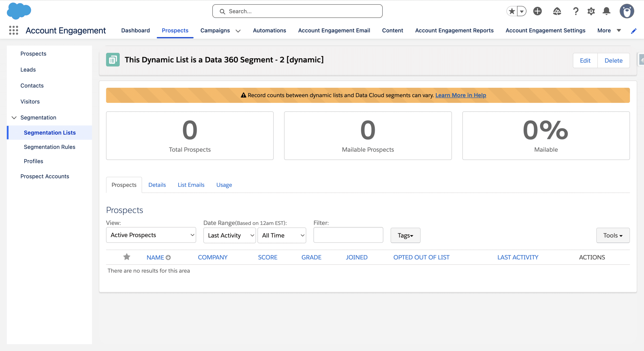644x351 pixels.
Task: Open the Trailhead guidance icon
Action: point(557,11)
